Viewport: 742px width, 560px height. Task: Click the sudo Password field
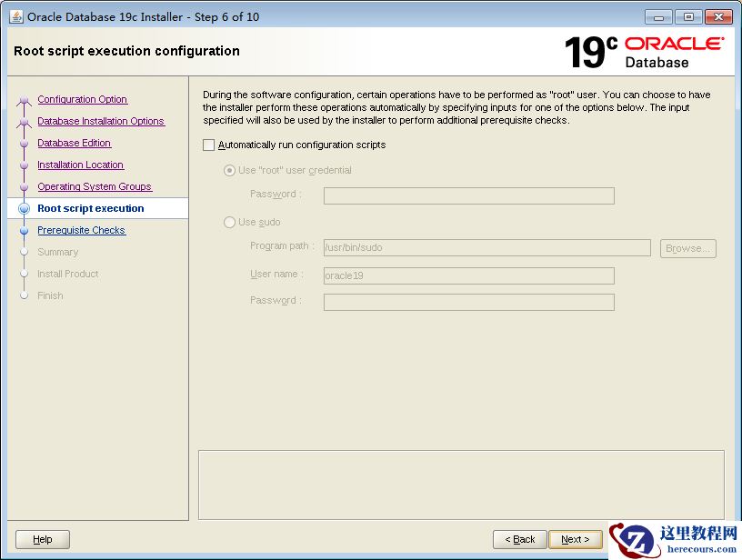[x=468, y=302]
